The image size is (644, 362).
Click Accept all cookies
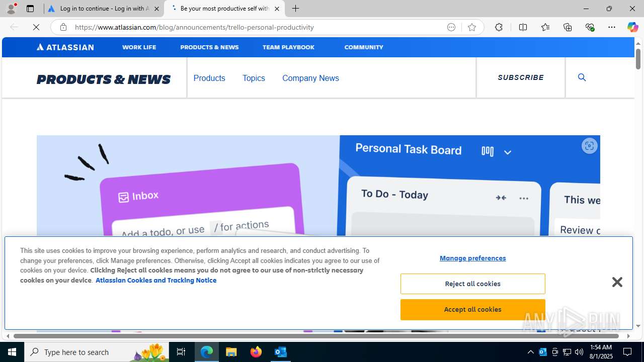(472, 309)
